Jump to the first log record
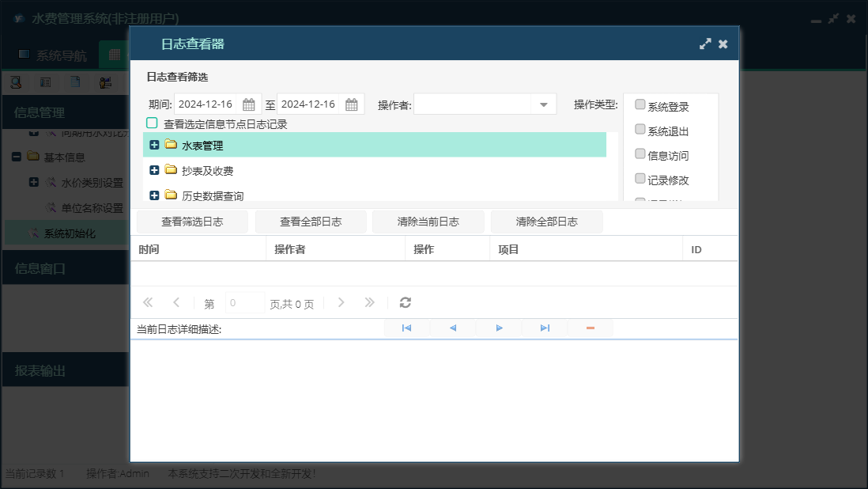Screen dimensions: 868x489 (406, 328)
